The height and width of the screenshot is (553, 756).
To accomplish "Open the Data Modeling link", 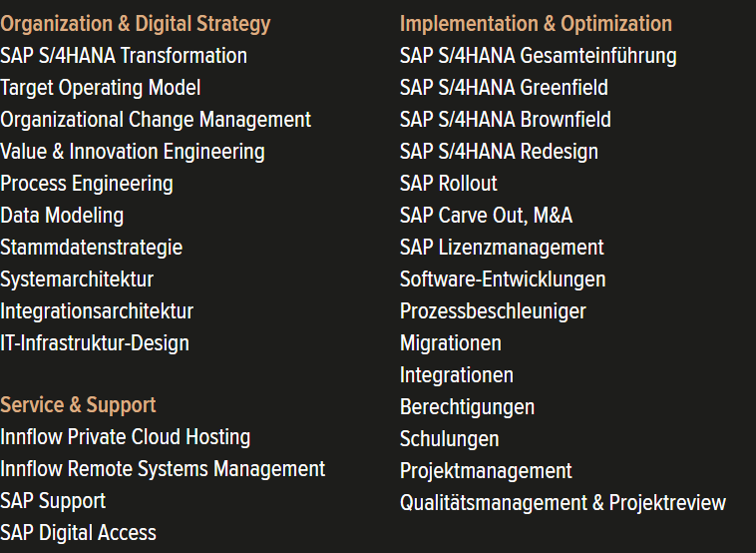I will coord(62,216).
